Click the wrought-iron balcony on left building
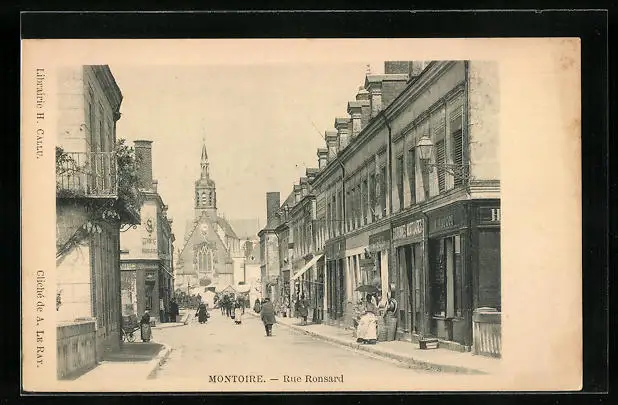 (x=86, y=175)
